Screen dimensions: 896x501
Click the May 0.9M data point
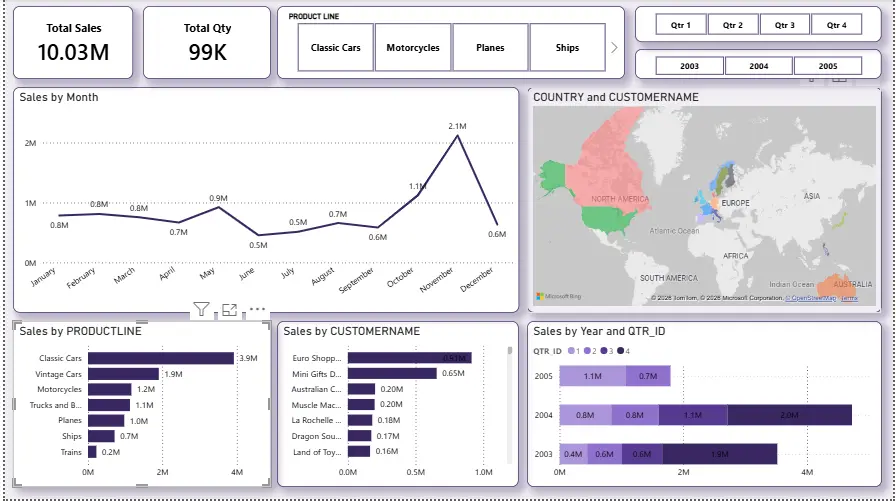tap(218, 207)
